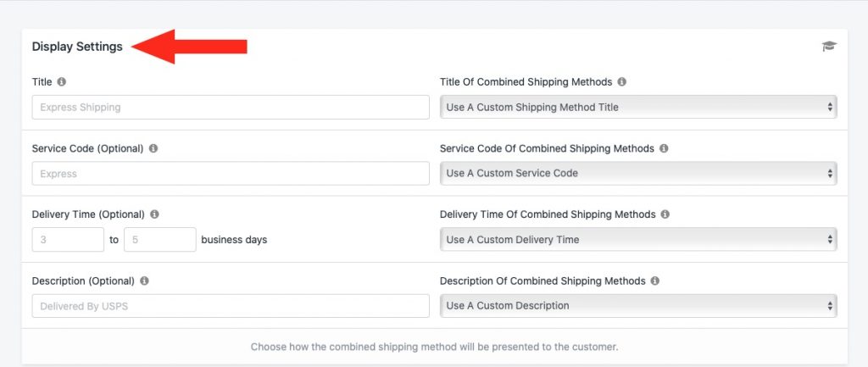Focus the Title field showing Express Shipping
Screen dimensions: 868x367
(231, 108)
